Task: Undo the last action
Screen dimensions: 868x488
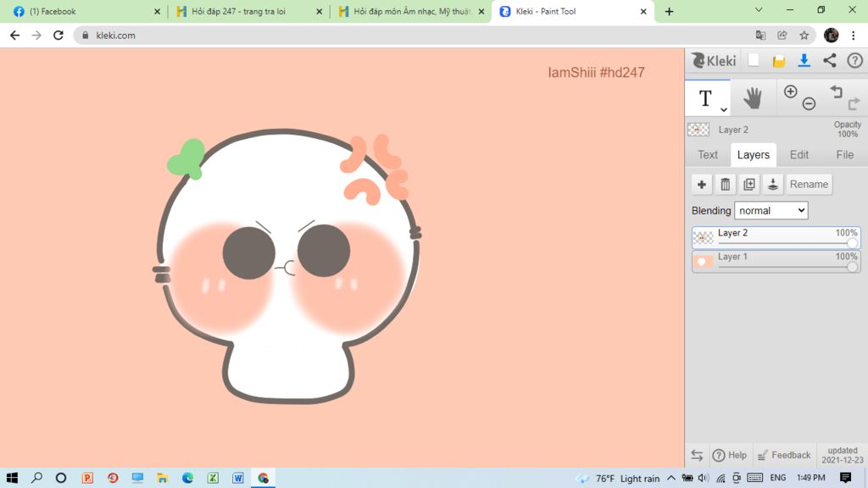Action: [x=836, y=91]
